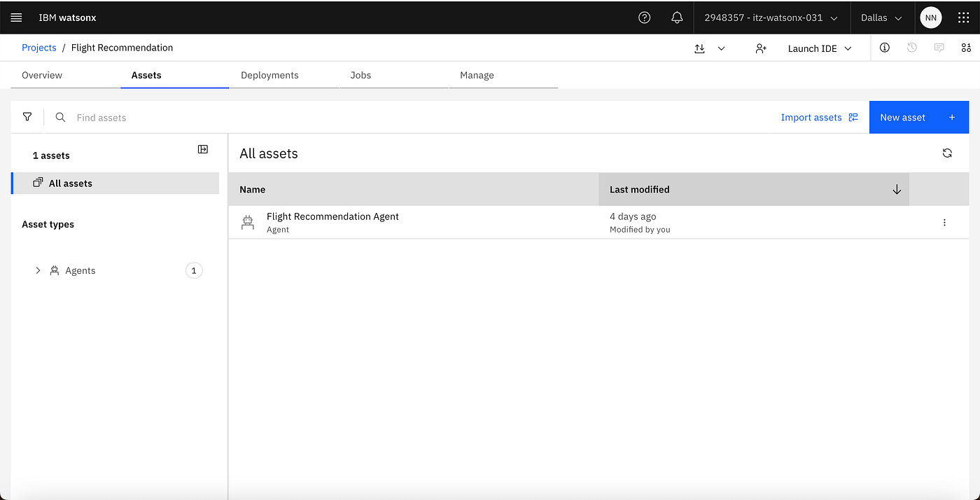The image size is (980, 500).
Task: Open the data/relationships panel icon
Action: pyautogui.click(x=966, y=48)
